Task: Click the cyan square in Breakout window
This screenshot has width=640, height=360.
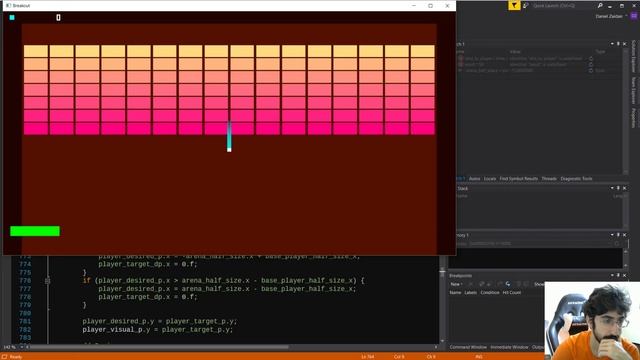Action: point(12,17)
